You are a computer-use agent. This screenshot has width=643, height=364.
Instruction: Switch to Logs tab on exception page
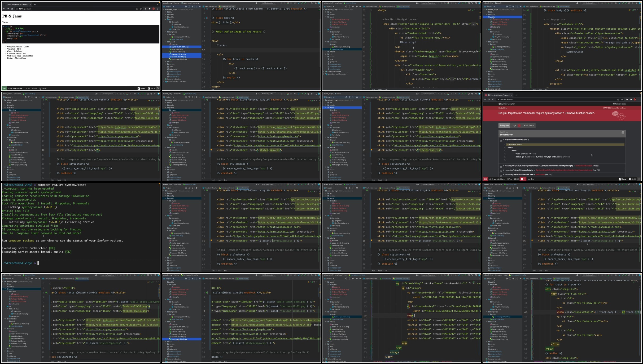(516, 126)
